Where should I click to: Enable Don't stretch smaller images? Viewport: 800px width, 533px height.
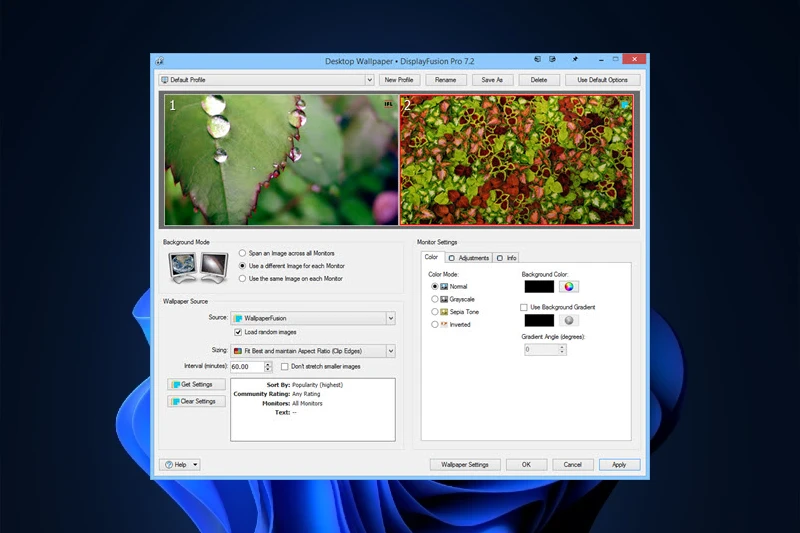point(285,367)
